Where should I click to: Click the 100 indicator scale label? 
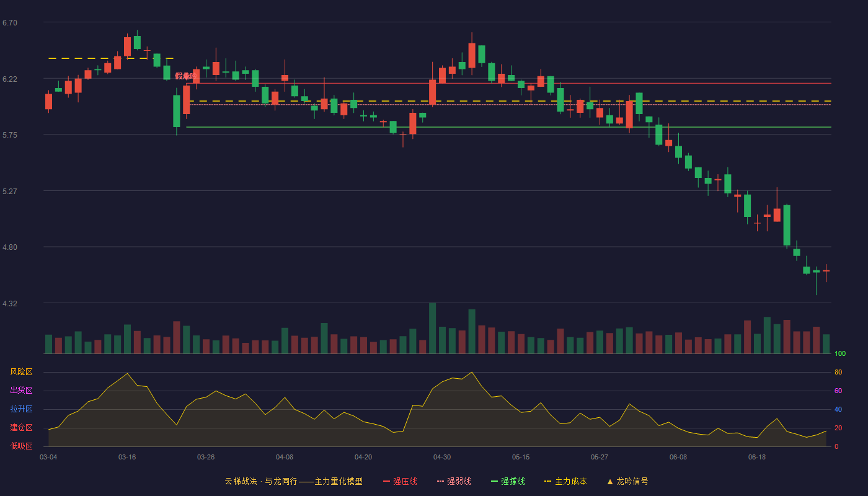click(x=840, y=354)
